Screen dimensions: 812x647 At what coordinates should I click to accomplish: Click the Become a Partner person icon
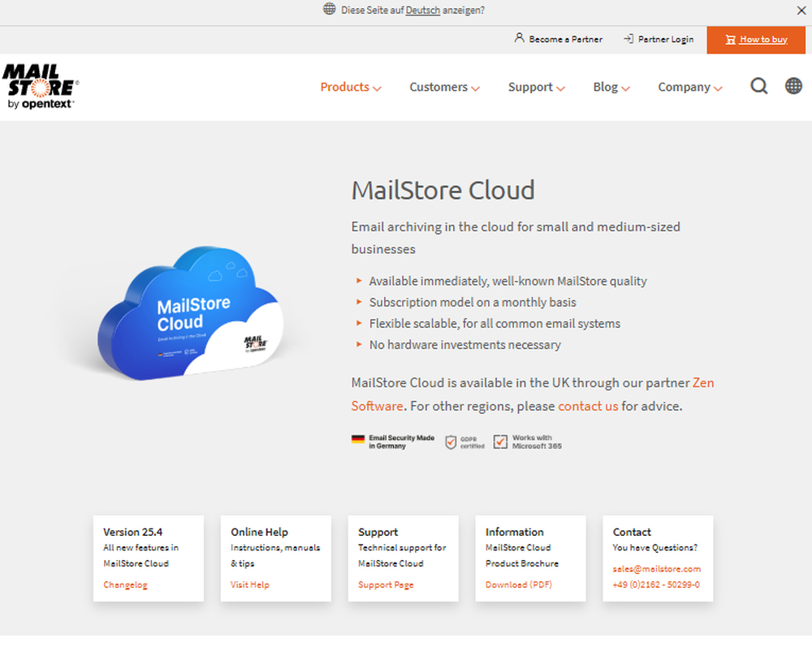(x=519, y=38)
